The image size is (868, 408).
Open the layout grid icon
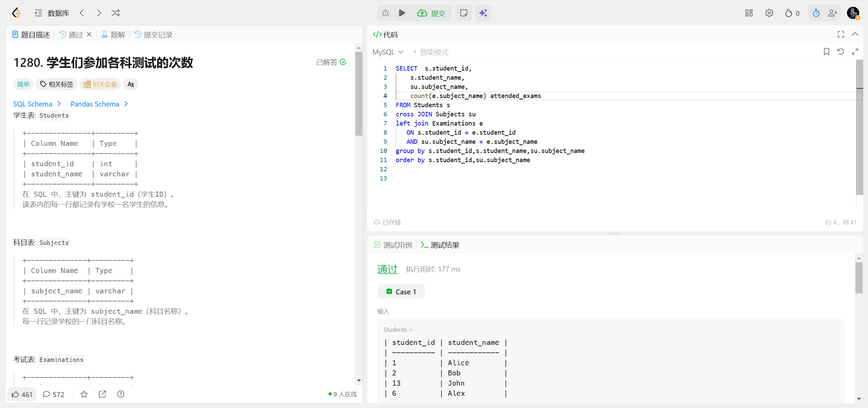[x=749, y=13]
